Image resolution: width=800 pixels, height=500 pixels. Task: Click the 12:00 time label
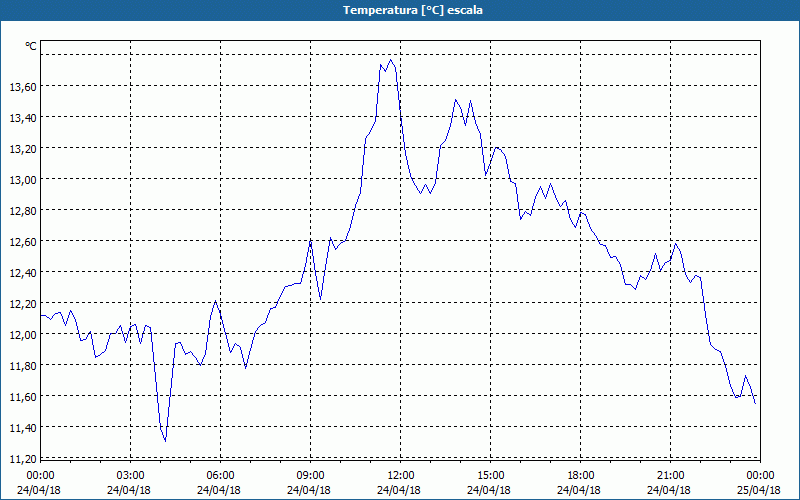point(401,476)
